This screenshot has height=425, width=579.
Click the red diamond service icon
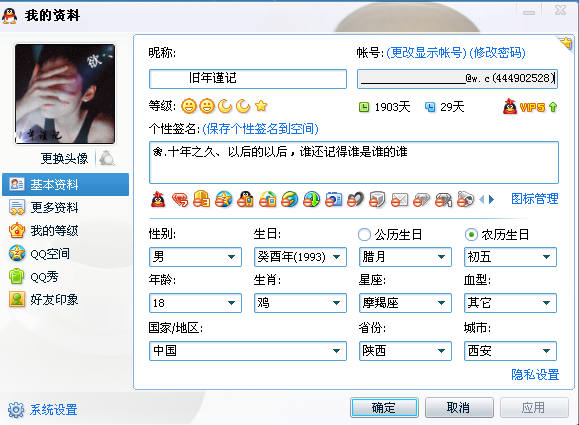pyautogui.click(x=180, y=200)
